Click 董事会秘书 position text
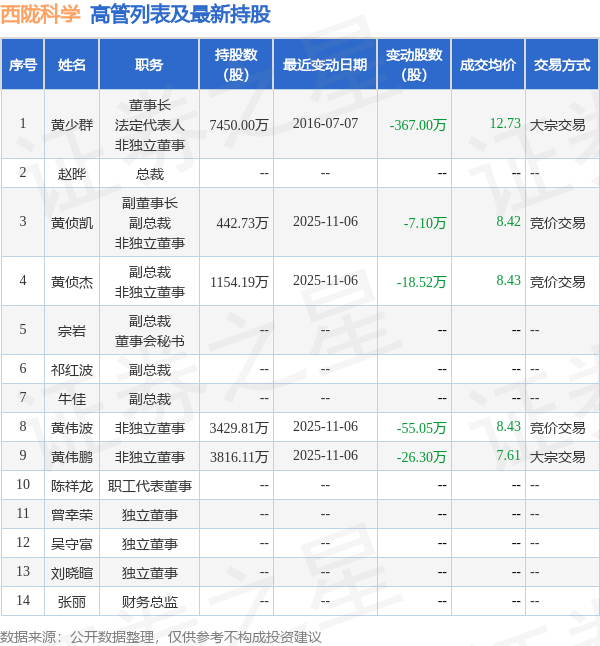This screenshot has height=646, width=600. point(150,341)
